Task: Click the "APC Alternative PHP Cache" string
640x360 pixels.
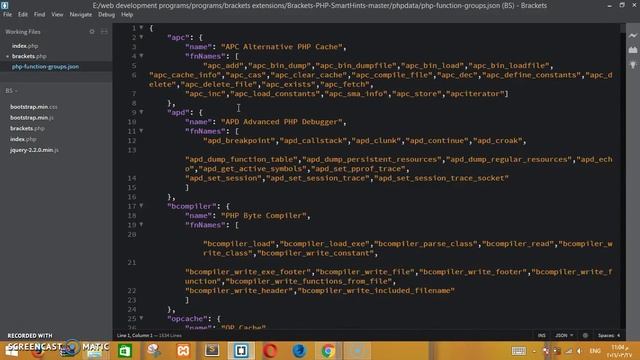Action: [x=282, y=47]
